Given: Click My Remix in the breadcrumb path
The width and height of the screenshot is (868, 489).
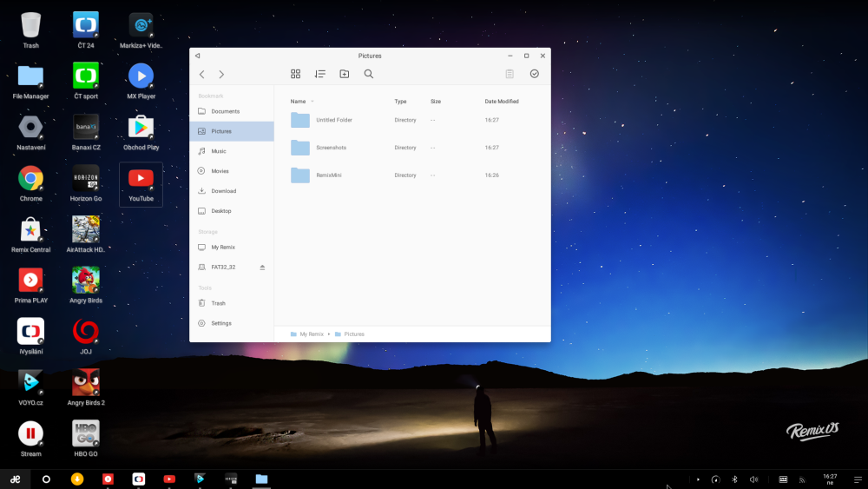Looking at the screenshot, I should pos(306,334).
